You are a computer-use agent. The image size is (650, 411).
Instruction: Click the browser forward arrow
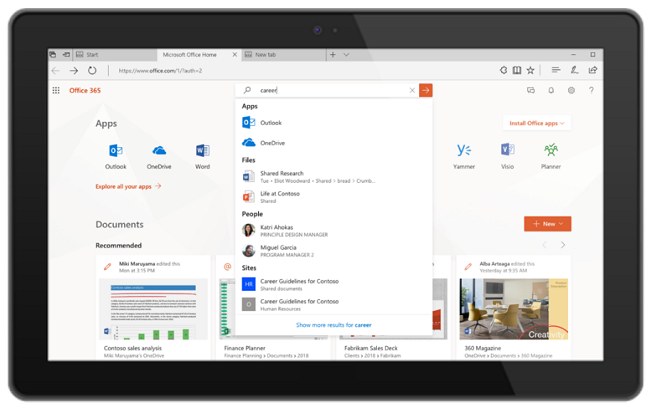coord(74,71)
